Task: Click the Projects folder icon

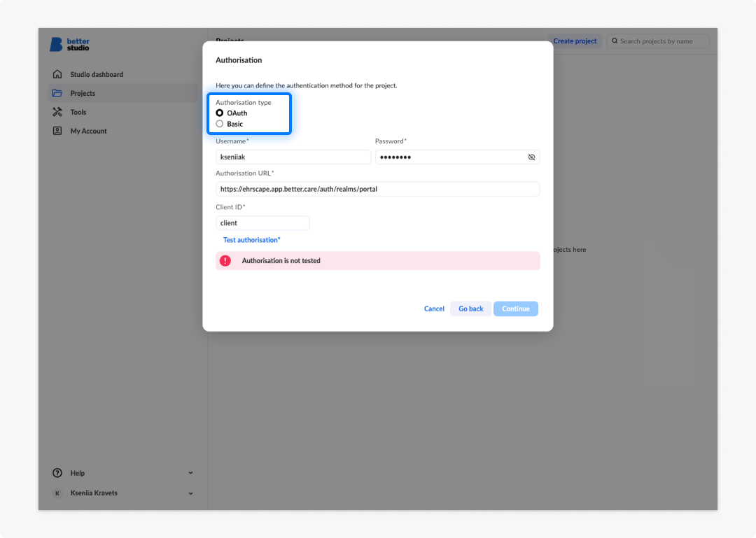Action: 57,93
